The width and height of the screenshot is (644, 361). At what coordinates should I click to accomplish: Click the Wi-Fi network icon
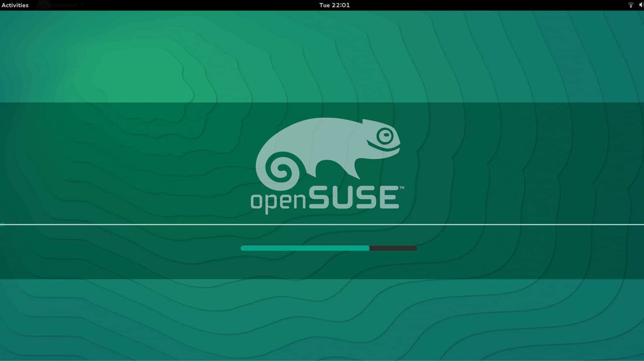coord(630,5)
